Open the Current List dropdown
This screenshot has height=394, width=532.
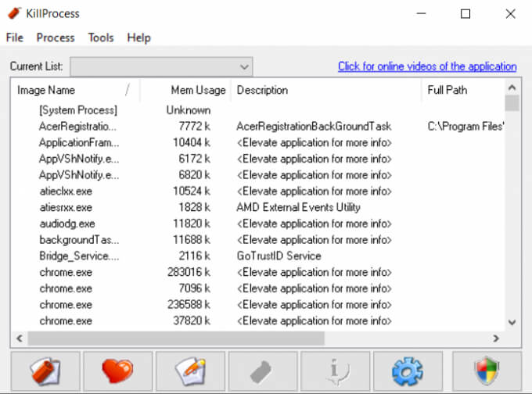[161, 66]
